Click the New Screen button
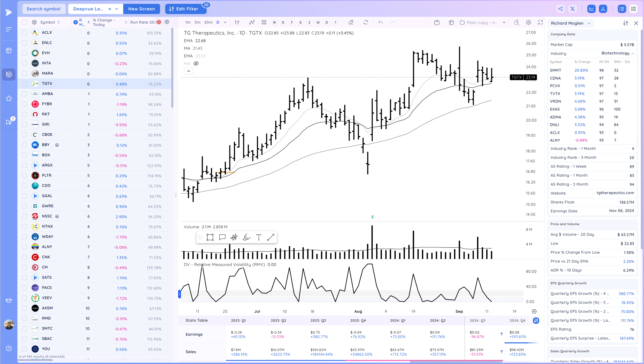 (141, 9)
